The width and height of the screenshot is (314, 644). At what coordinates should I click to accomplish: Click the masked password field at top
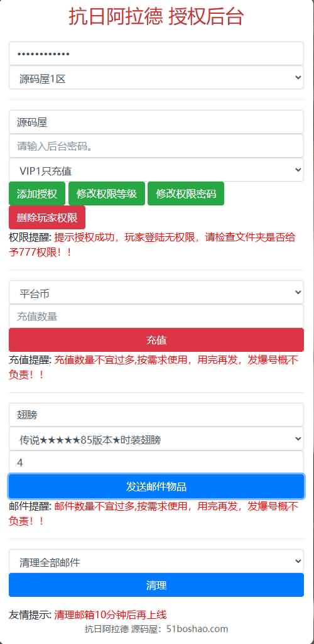(156, 53)
